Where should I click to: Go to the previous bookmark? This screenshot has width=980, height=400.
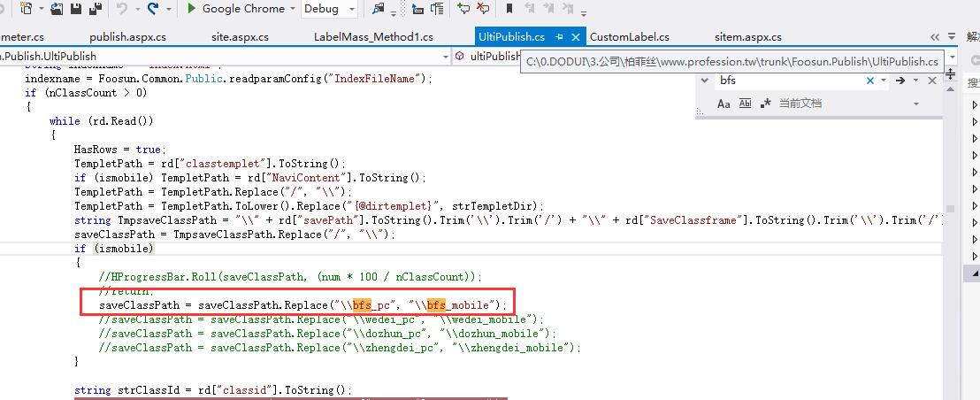click(530, 8)
